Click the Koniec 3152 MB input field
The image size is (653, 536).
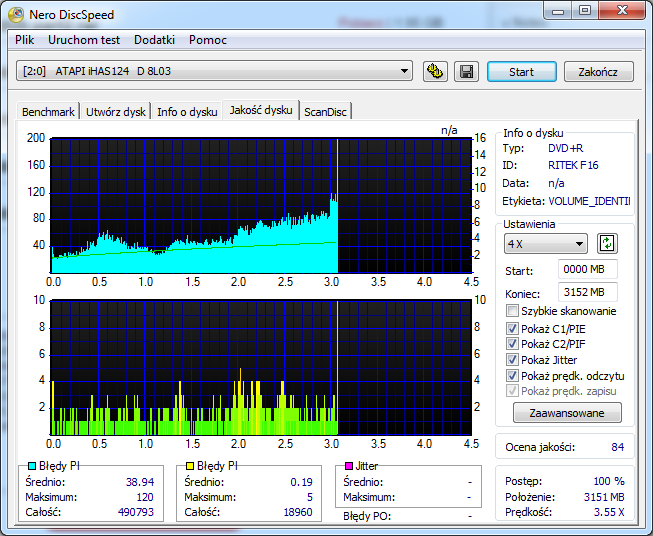(587, 292)
